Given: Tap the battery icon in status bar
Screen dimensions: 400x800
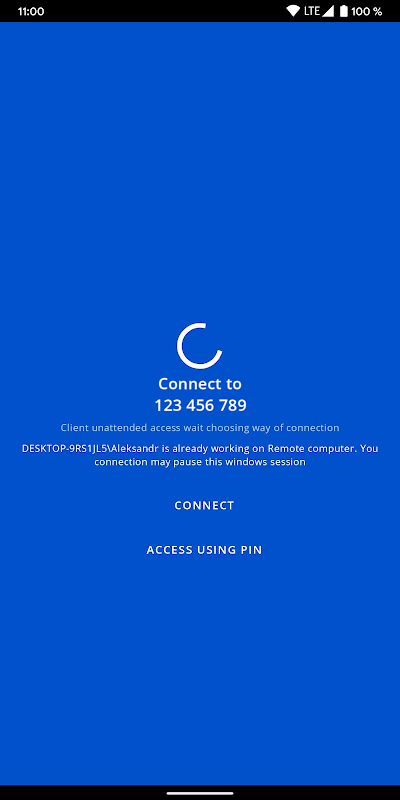Looking at the screenshot, I should pyautogui.click(x=344, y=11).
